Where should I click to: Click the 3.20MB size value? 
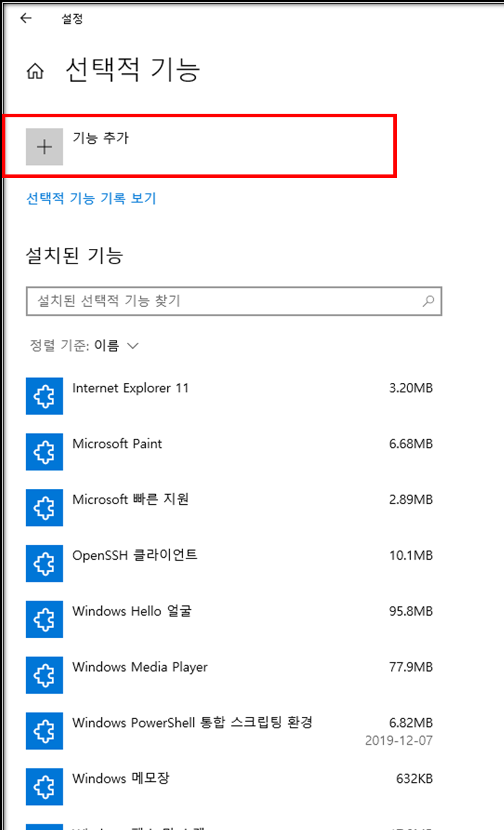411,388
